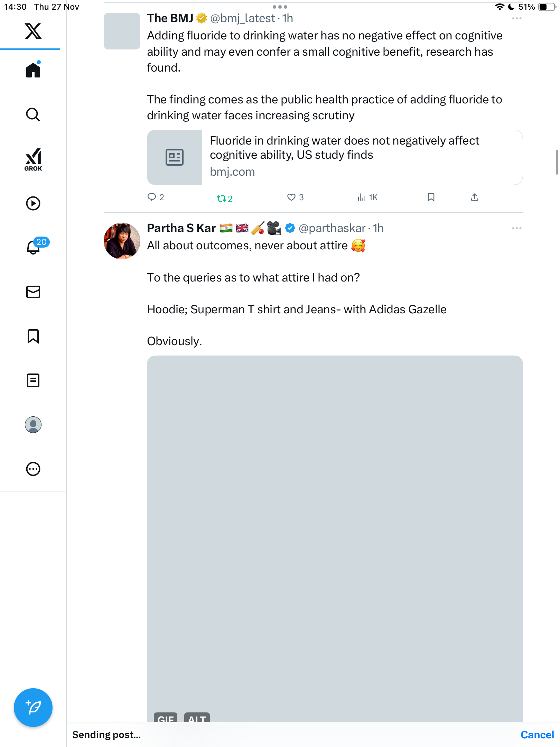The image size is (560, 747).
Task: Share The BMJ fluoride post
Action: (475, 197)
